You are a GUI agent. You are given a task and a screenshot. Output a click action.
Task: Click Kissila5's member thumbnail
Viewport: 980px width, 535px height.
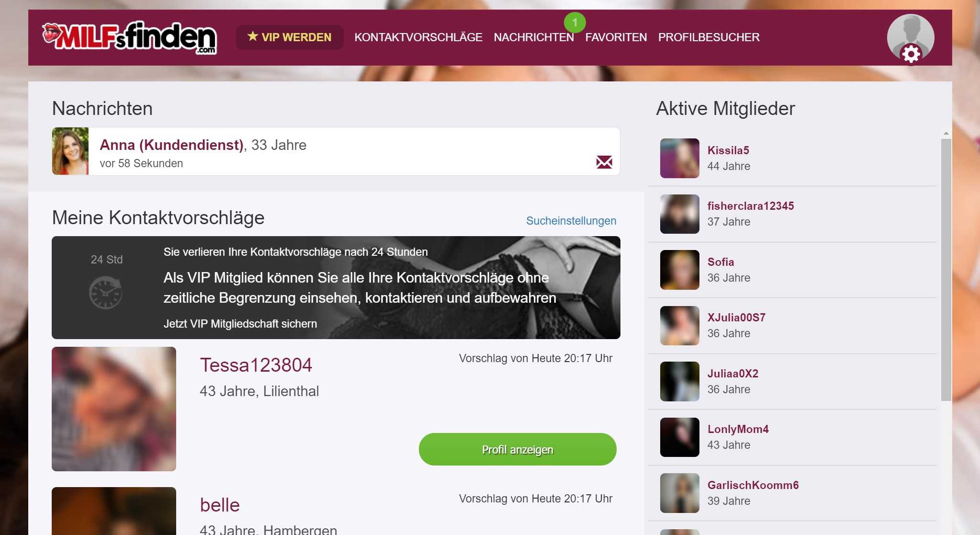point(680,158)
